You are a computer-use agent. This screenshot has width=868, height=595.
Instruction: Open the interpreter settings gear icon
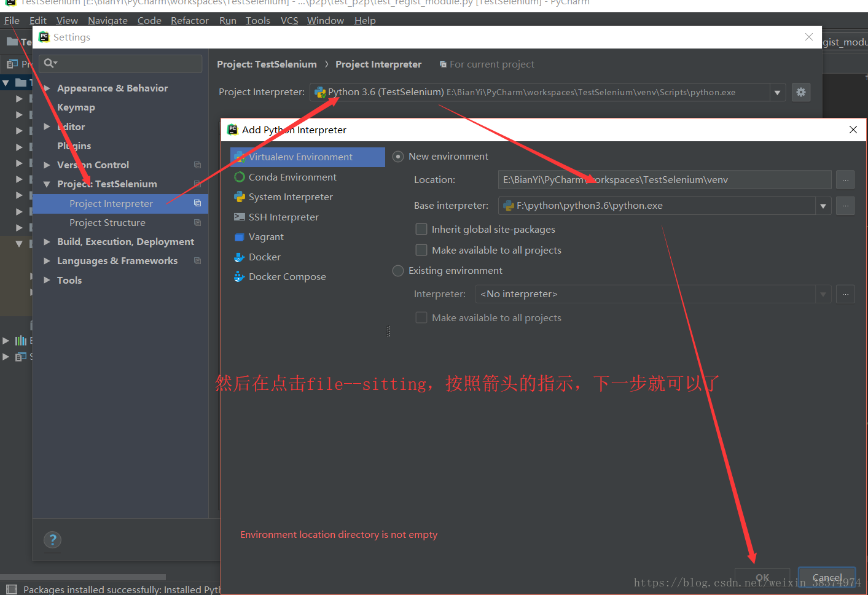pyautogui.click(x=800, y=92)
